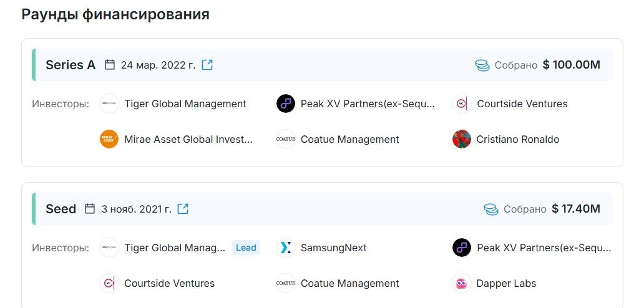Viewport: 644px width, 308px height.
Task: Open Coatue Management link in Seed round
Action: 349,284
